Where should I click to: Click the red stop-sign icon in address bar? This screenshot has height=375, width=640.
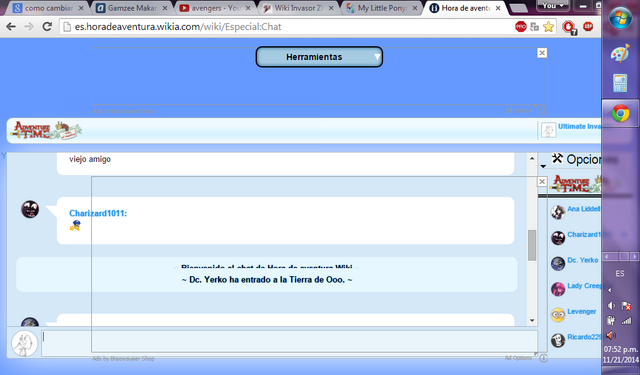coord(520,27)
